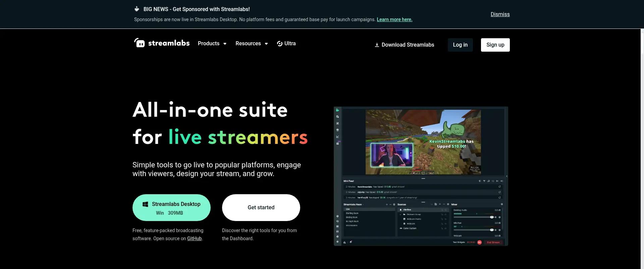The height and width of the screenshot is (269, 644).
Task: Click the 'Mini Feed' panel title
Action: (x=349, y=181)
